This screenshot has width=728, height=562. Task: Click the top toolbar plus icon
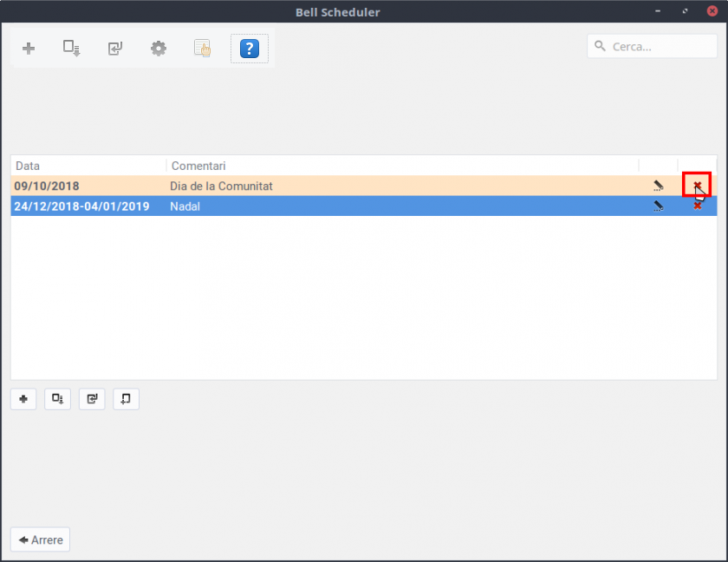click(29, 49)
